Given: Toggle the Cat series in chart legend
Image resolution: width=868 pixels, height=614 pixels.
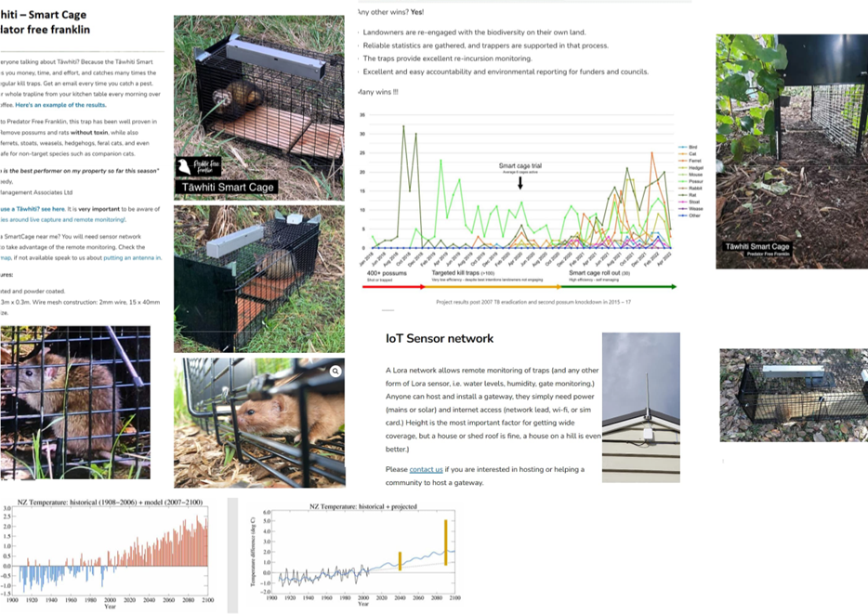Looking at the screenshot, I should [692, 154].
